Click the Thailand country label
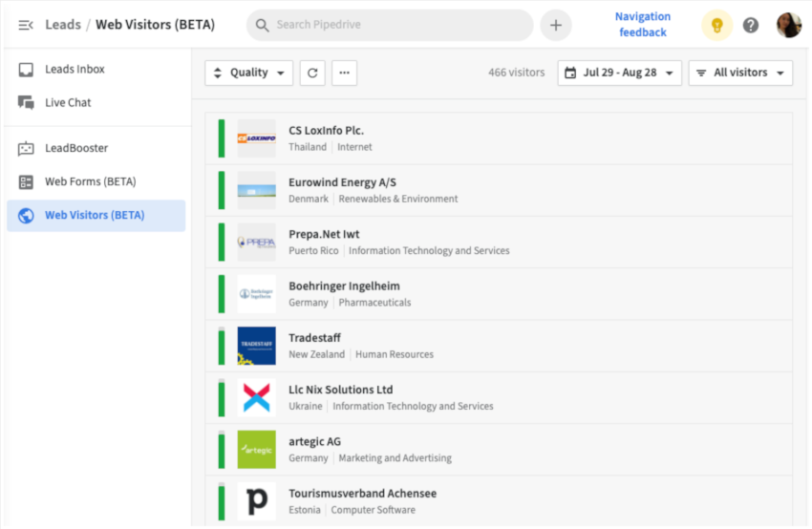The image size is (812, 529). point(308,147)
